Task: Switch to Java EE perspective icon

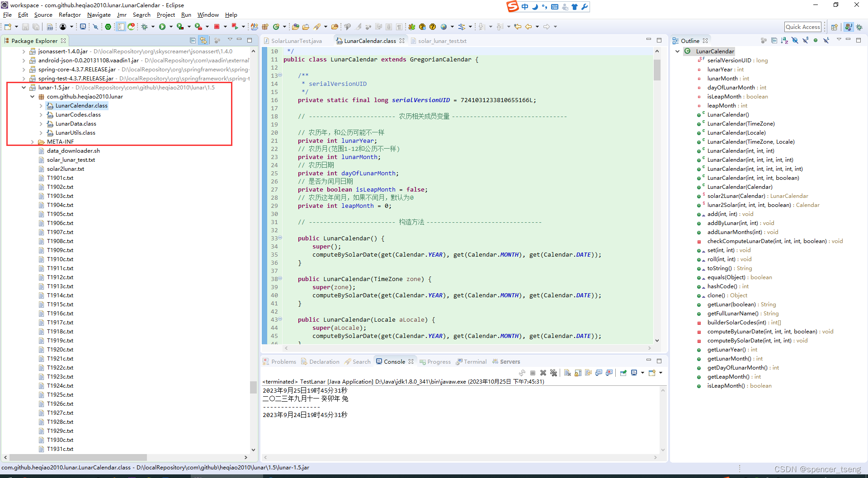Action: pyautogui.click(x=849, y=27)
